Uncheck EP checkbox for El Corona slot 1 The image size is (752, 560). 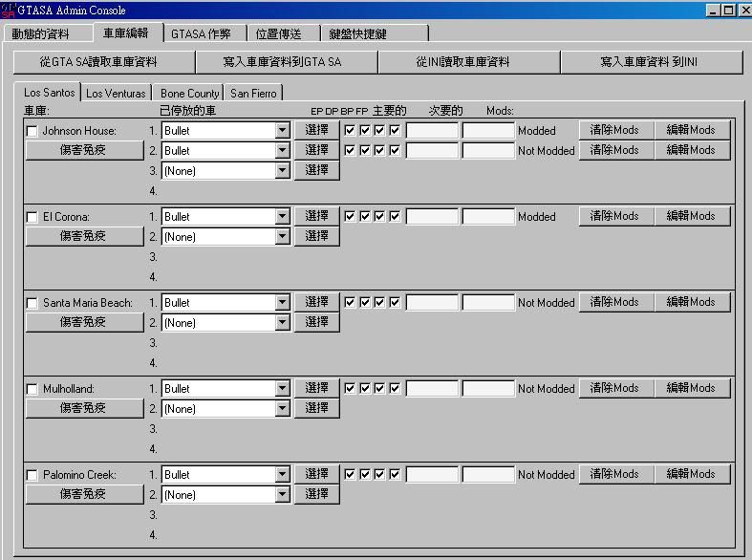(x=350, y=216)
